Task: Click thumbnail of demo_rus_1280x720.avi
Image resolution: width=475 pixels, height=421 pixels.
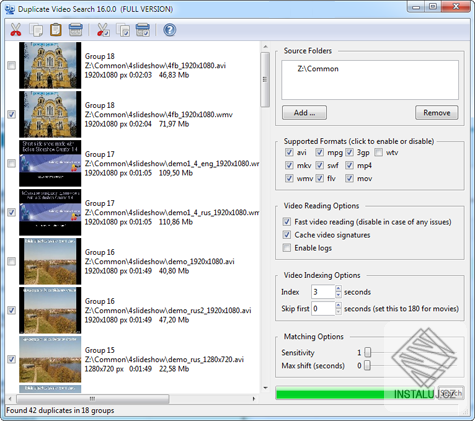Action: (x=50, y=359)
